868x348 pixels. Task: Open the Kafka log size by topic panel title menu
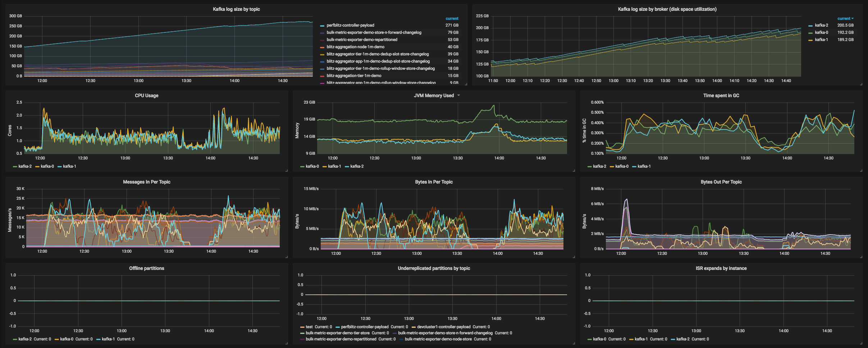click(x=236, y=9)
